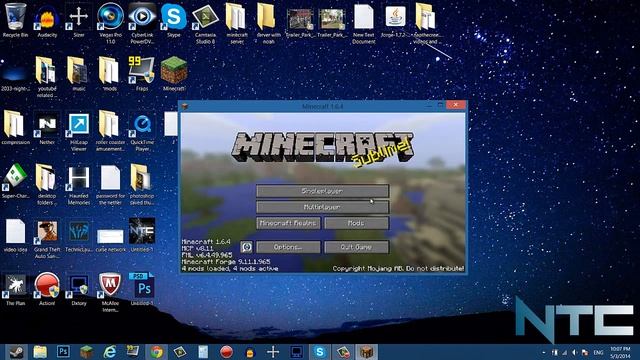Image resolution: width=640 pixels, height=360 pixels.
Task: Select the HitLeap Viewer desktop shortcut
Action: click(79, 131)
